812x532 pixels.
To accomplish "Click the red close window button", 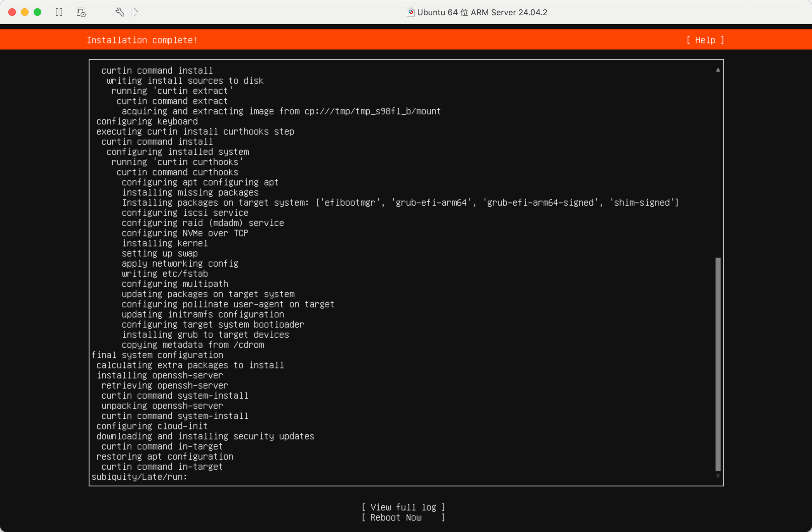I will 12,12.
